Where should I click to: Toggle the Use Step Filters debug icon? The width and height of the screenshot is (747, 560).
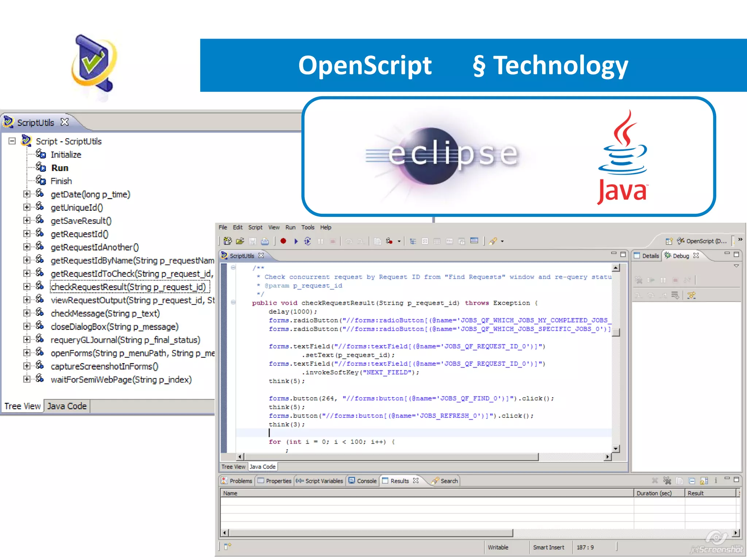click(691, 295)
